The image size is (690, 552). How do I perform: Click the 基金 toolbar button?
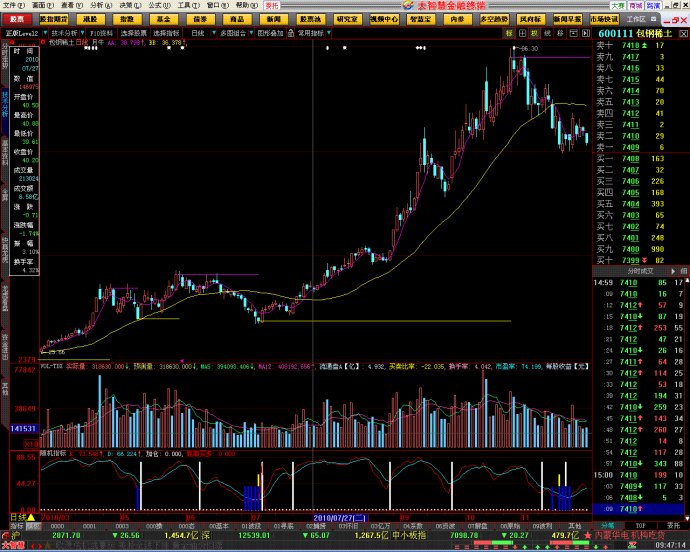[163, 19]
